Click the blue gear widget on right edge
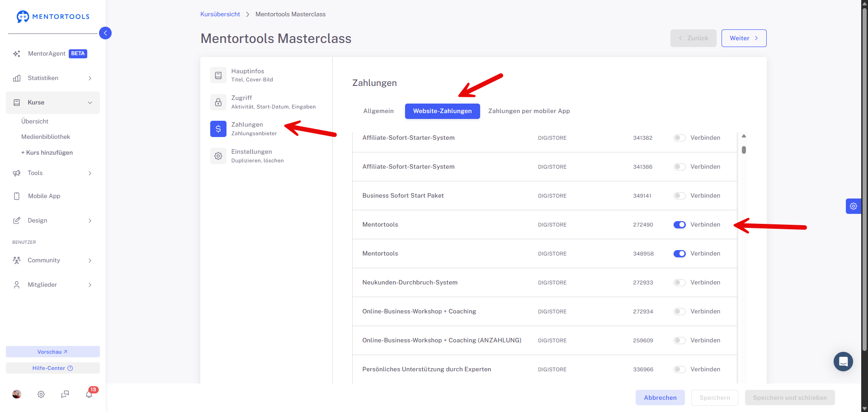868x412 pixels. (x=854, y=206)
